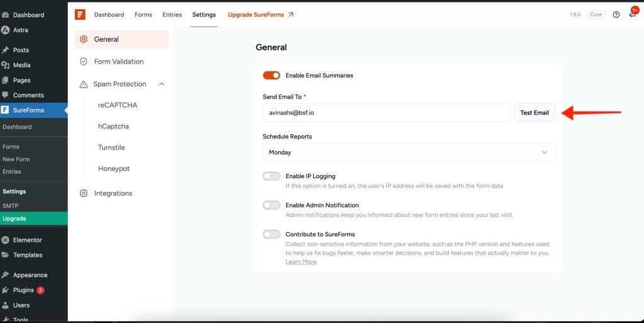Open the Entries tab in SureForms header
The width and height of the screenshot is (644, 323).
tap(172, 14)
